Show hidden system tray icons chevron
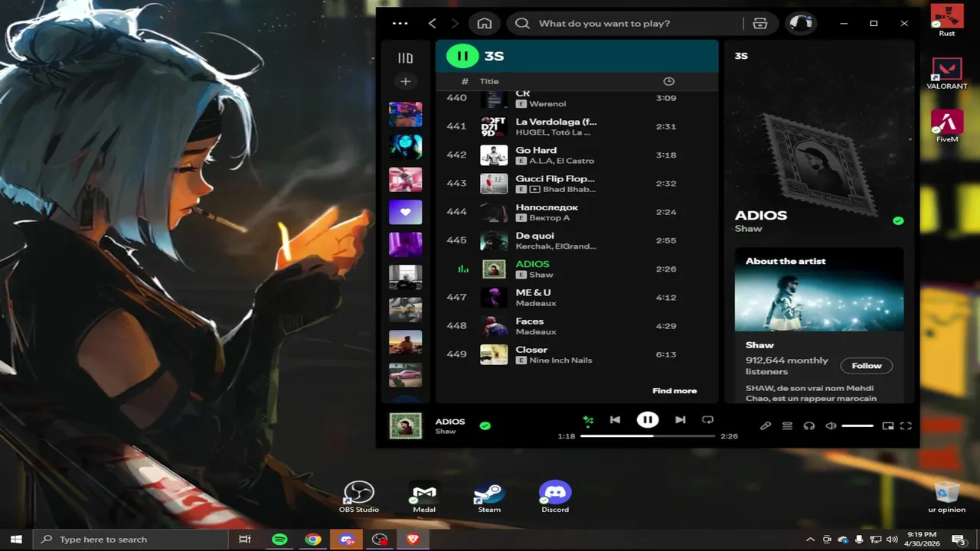This screenshot has width=980, height=551. (x=811, y=540)
